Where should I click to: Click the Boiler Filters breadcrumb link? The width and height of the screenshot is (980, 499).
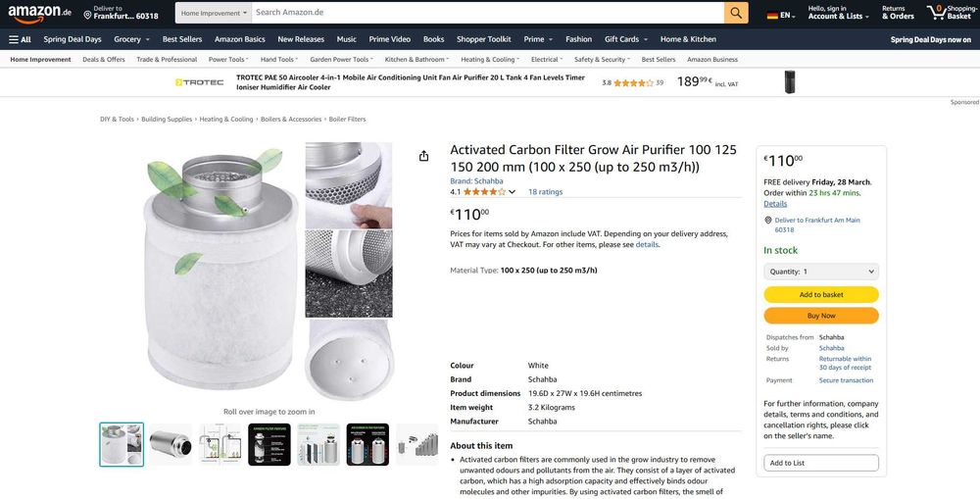(347, 119)
